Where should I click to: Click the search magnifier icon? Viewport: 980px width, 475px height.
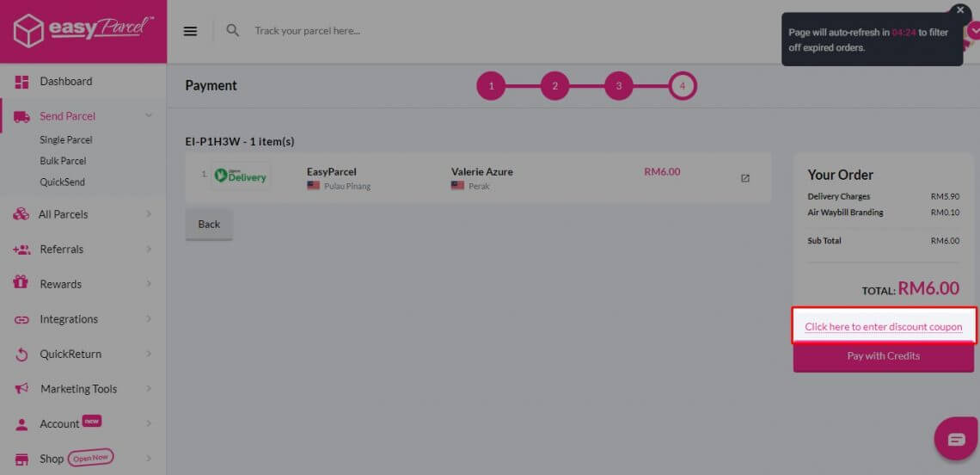[x=232, y=31]
